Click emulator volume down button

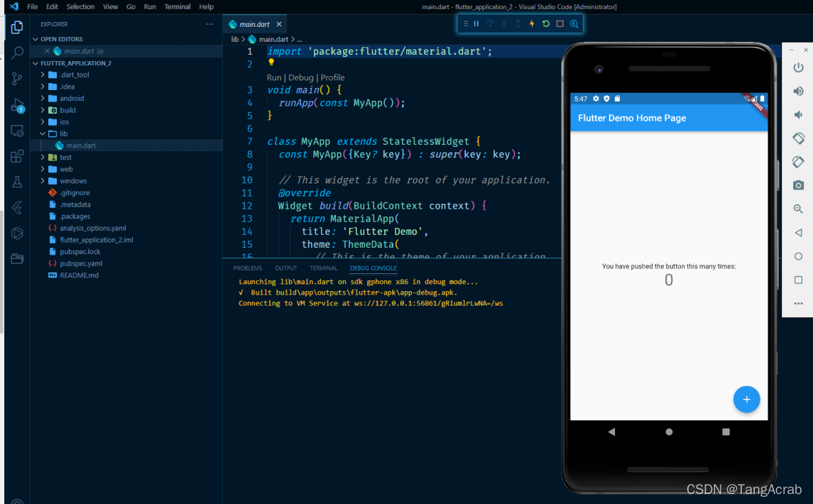tap(798, 114)
